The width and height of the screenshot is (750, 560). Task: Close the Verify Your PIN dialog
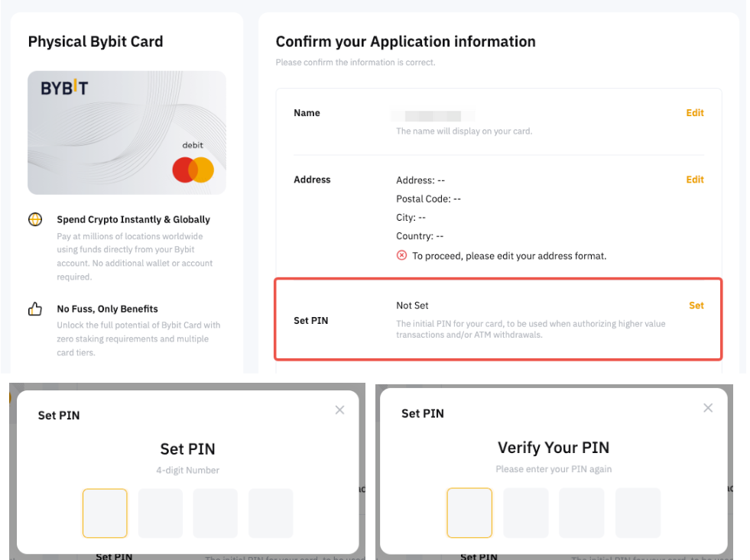point(708,408)
